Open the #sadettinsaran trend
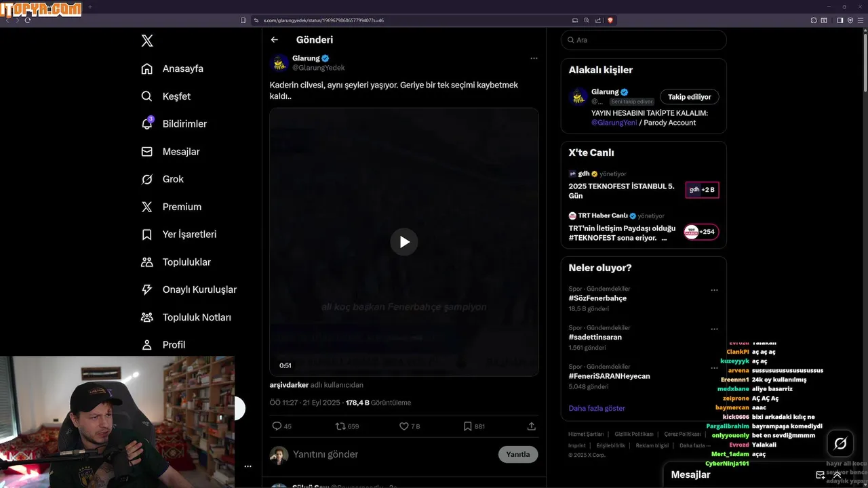The height and width of the screenshot is (488, 868). (x=595, y=337)
